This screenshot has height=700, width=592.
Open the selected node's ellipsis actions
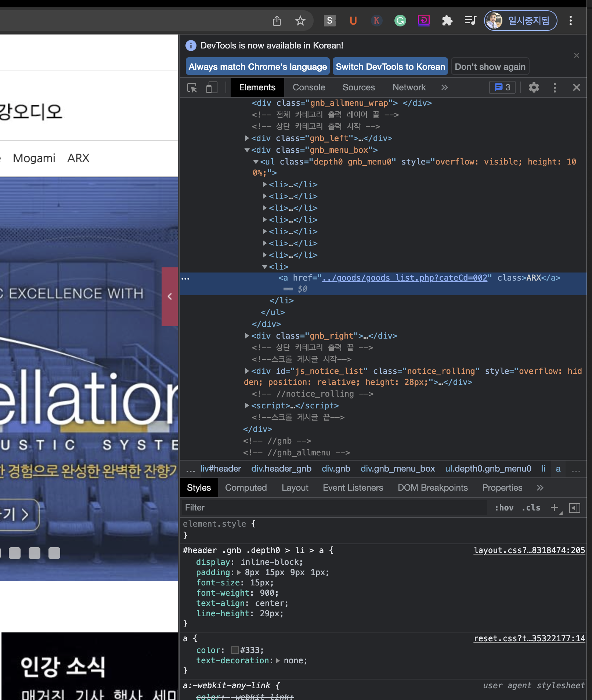185,279
